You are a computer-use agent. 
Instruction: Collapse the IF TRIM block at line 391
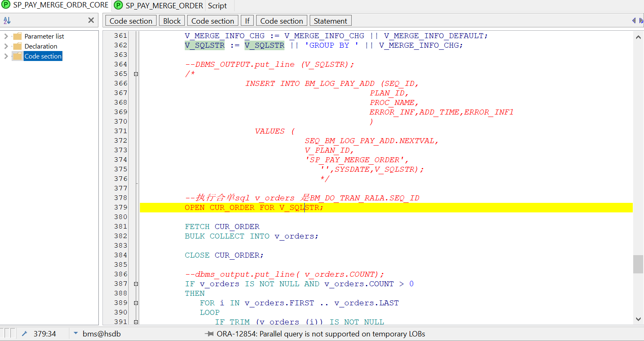(x=136, y=322)
